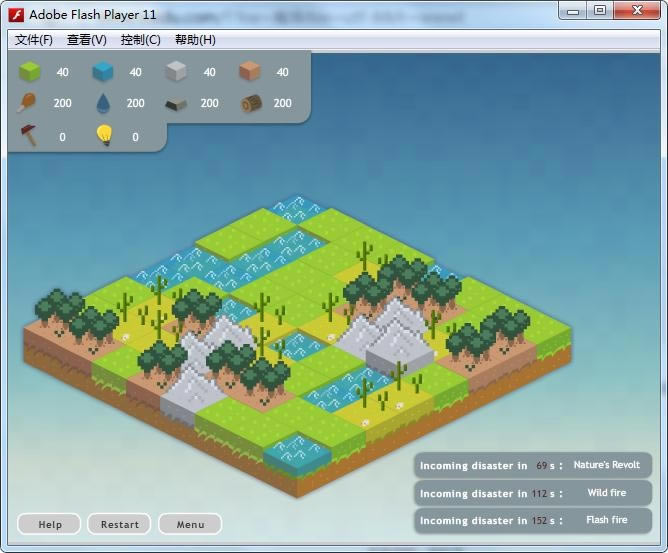Viewport: 668px width, 553px height.
Task: Click the Flash fire disaster notice
Action: (532, 520)
